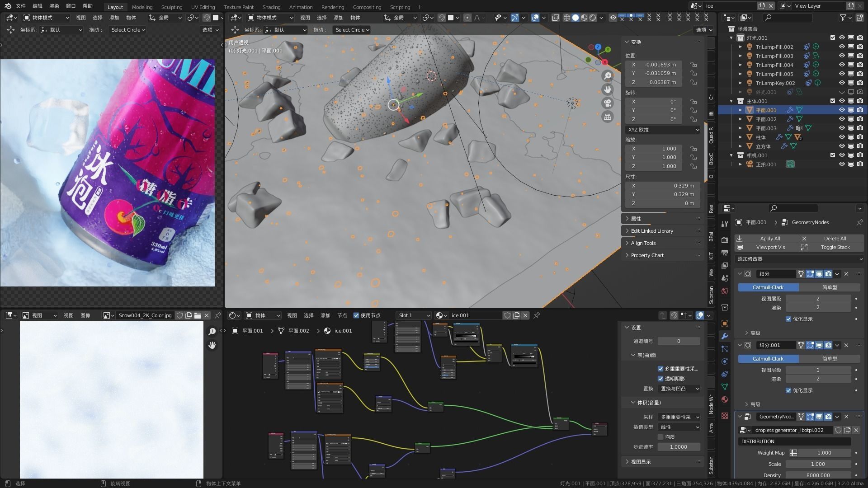This screenshot has height=488, width=868.
Task: Expand the Align Tools panel
Action: tap(643, 243)
